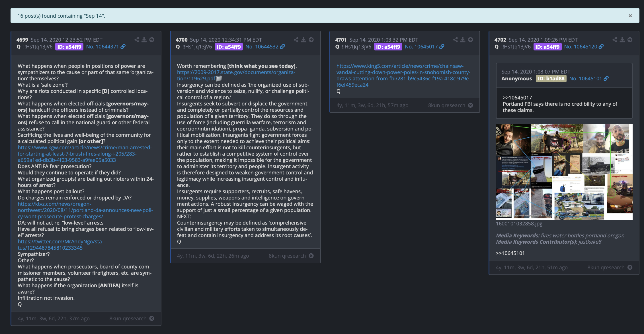Viewport: 644px width, 334px height.
Task: Click the circled X in post 4701 footer
Action: (471, 105)
